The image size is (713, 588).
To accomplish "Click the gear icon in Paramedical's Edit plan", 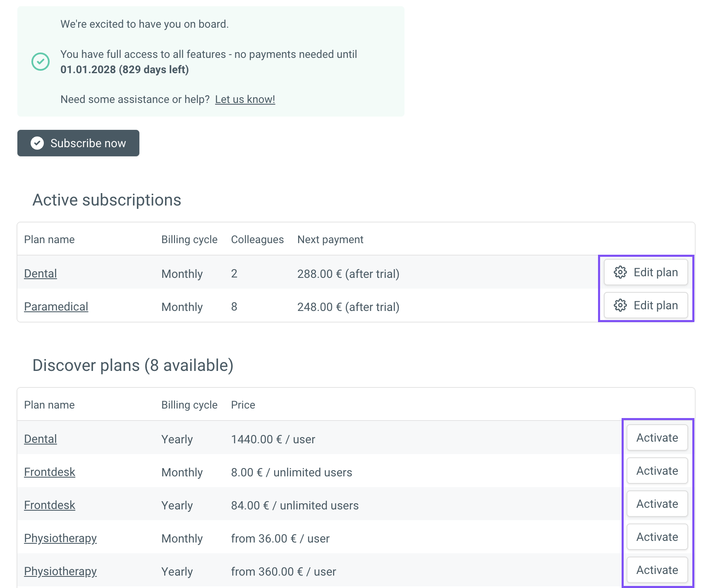I will (620, 306).
